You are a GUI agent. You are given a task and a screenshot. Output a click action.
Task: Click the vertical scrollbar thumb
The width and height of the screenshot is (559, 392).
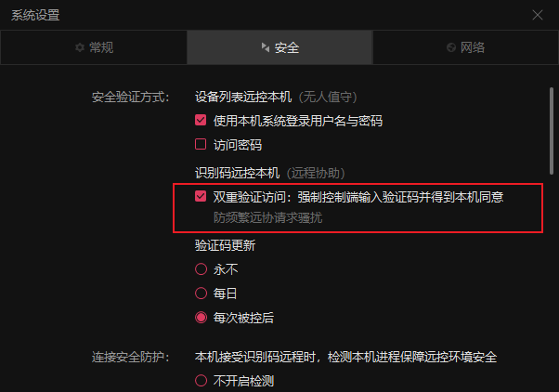552,131
